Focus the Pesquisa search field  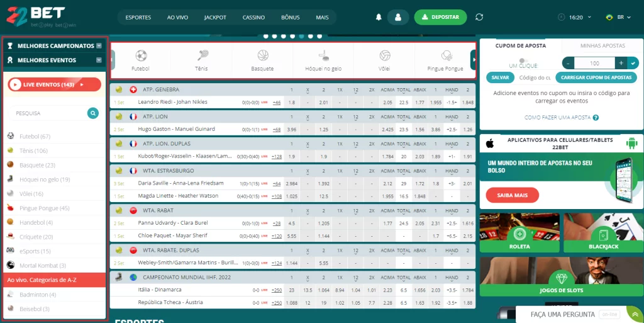[47, 113]
